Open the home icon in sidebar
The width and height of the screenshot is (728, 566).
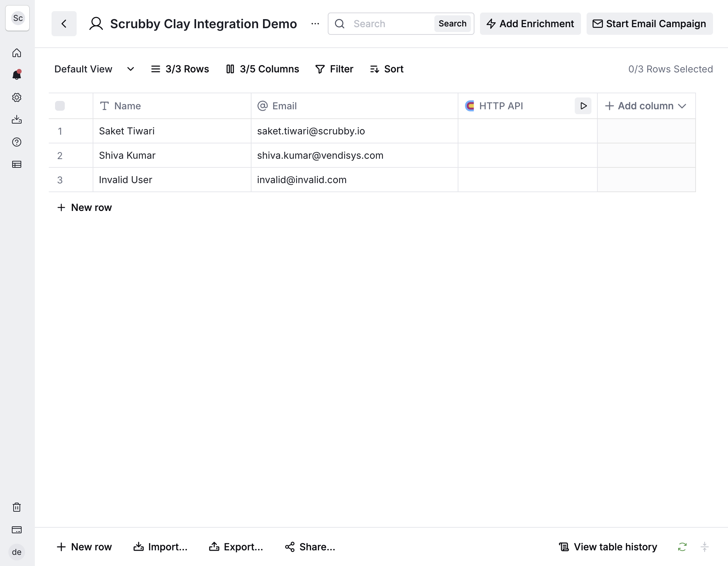click(17, 53)
